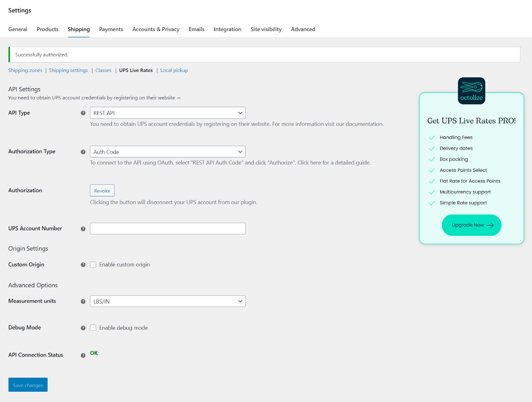532x402 pixels.
Task: Click the 'Access Points Select' feature line
Action: pos(463,170)
